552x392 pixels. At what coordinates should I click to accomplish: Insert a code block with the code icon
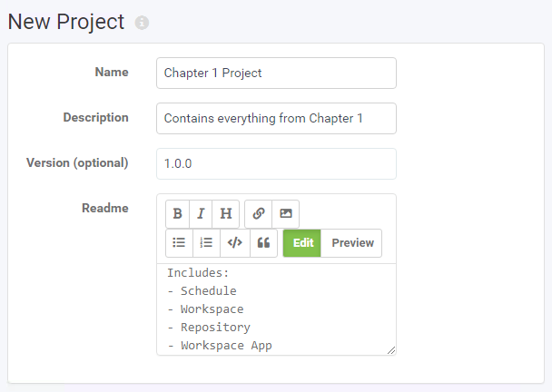tap(235, 243)
